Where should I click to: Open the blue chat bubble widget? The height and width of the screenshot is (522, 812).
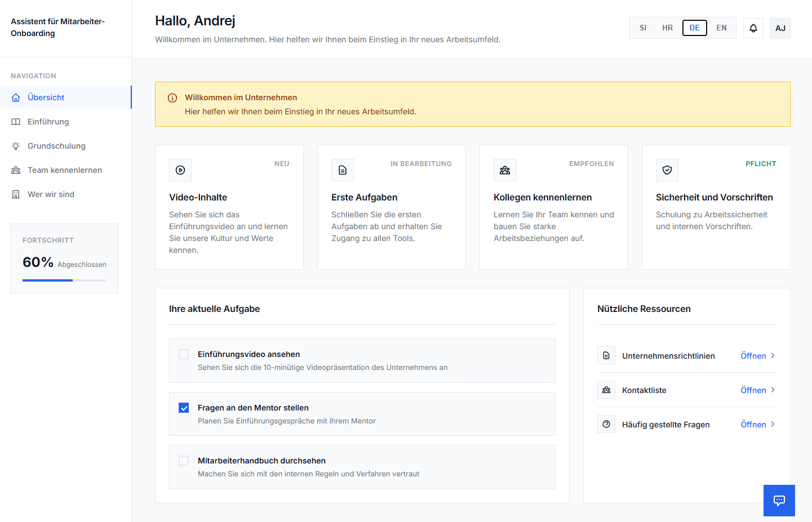coord(779,500)
